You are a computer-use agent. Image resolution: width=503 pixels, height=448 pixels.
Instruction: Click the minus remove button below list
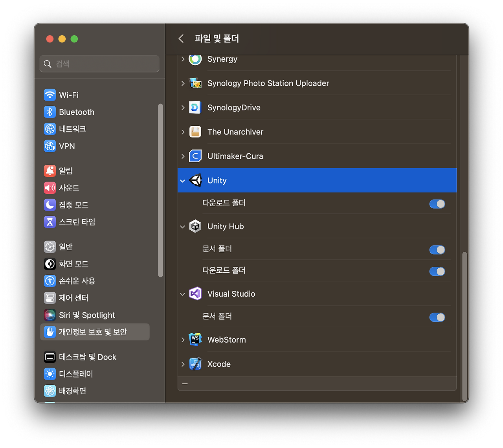tap(185, 384)
